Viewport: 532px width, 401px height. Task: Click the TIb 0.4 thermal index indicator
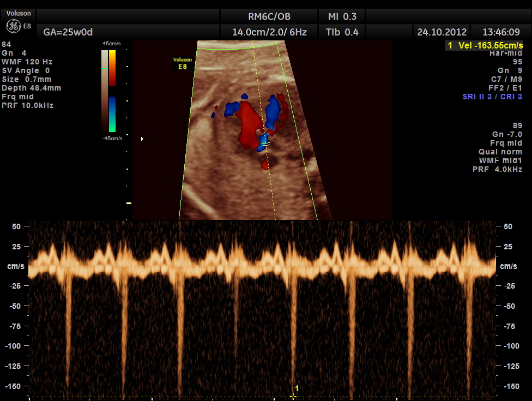[x=342, y=32]
